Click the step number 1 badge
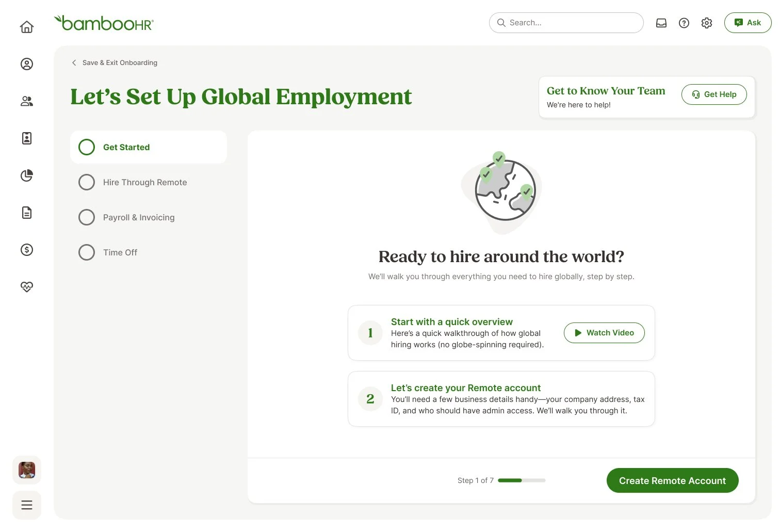The image size is (780, 532). [x=370, y=333]
